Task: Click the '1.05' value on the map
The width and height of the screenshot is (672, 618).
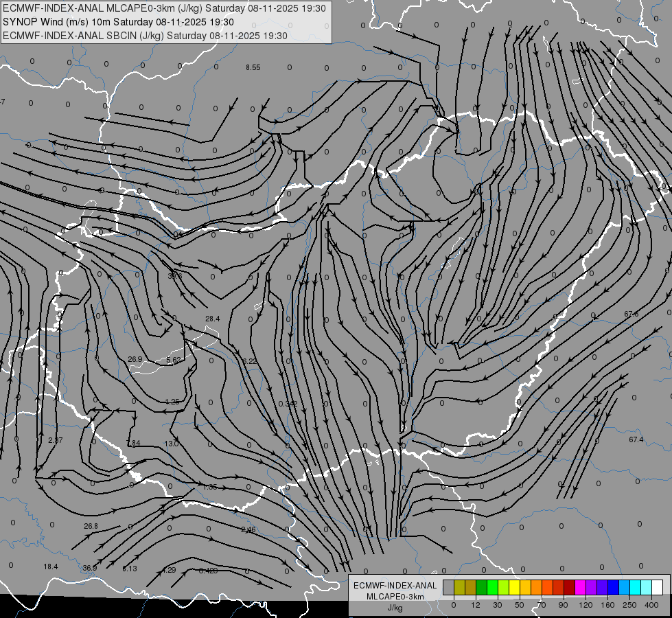Action: (x=210, y=487)
